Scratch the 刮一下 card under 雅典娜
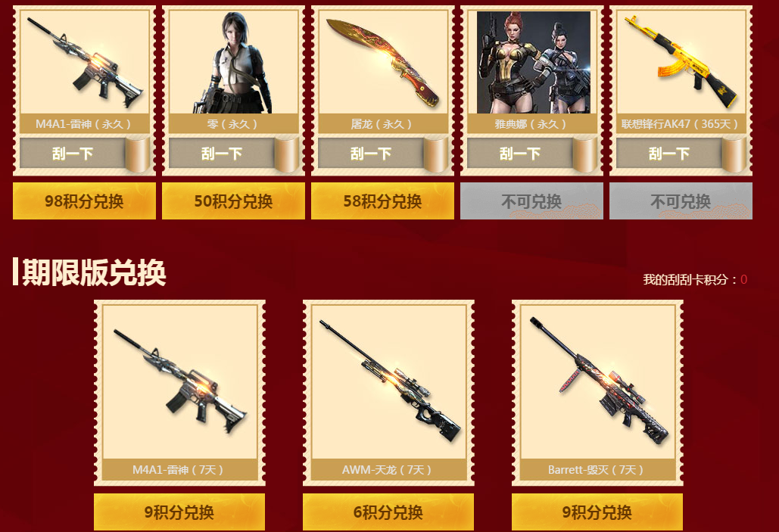The image size is (779, 532). tap(531, 154)
